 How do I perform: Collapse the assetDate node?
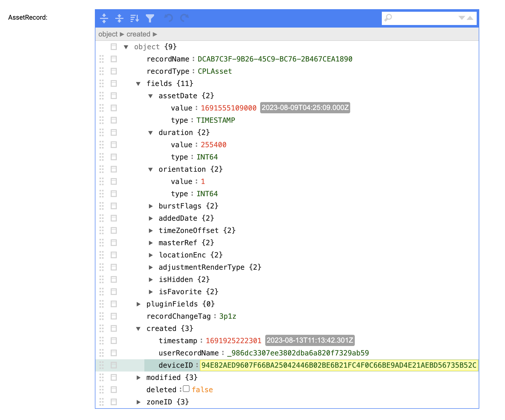tap(151, 96)
